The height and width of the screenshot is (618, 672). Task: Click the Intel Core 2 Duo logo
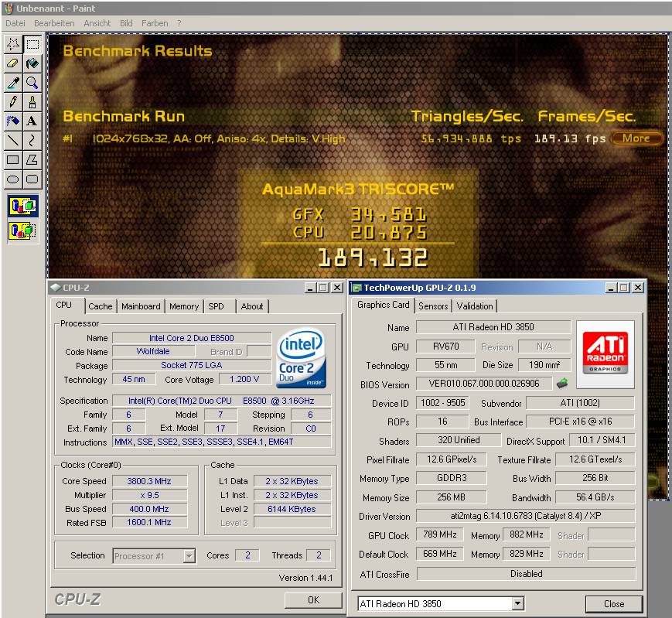(x=302, y=358)
